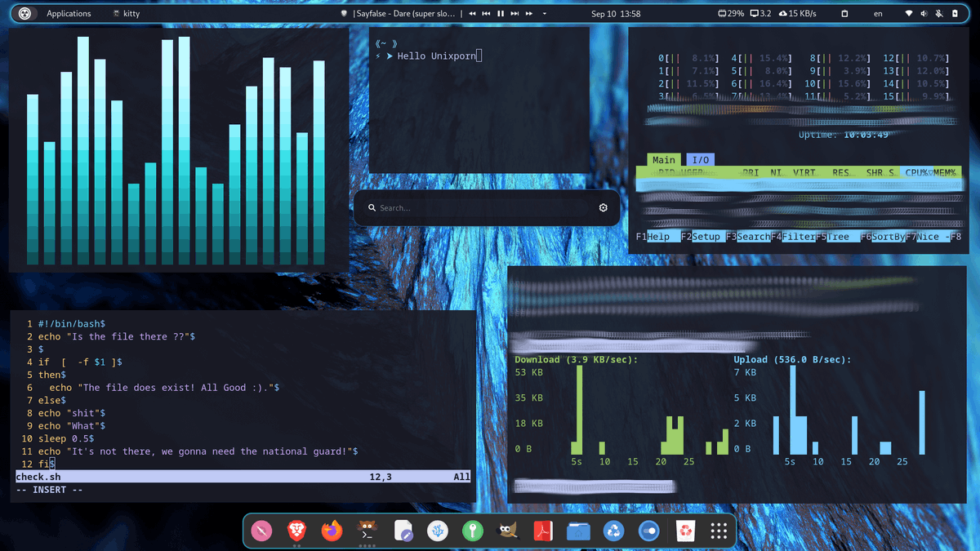The image size is (980, 551).
Task: Show all applications grid in the dock
Action: pos(719,531)
